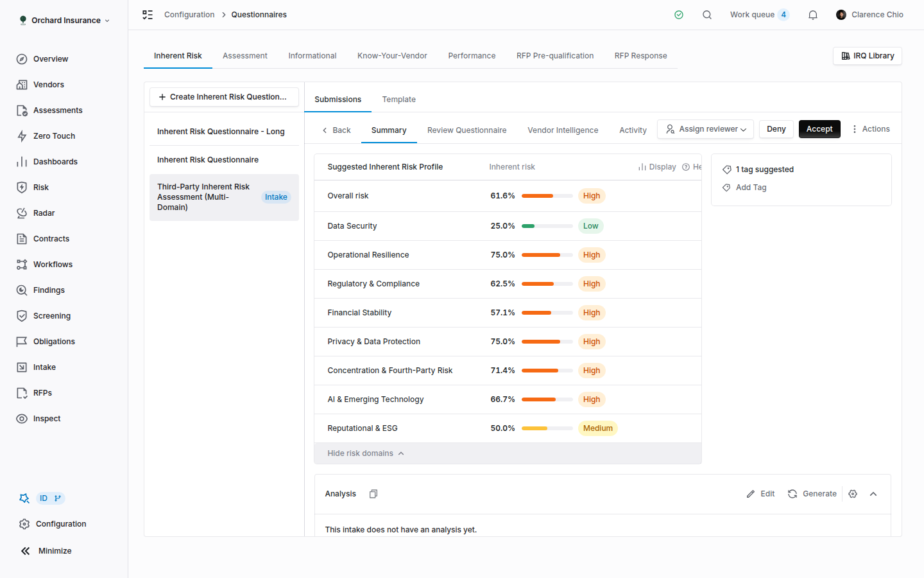This screenshot has width=924, height=578.
Task: Open the Assign reviewer dropdown
Action: pyautogui.click(x=706, y=129)
